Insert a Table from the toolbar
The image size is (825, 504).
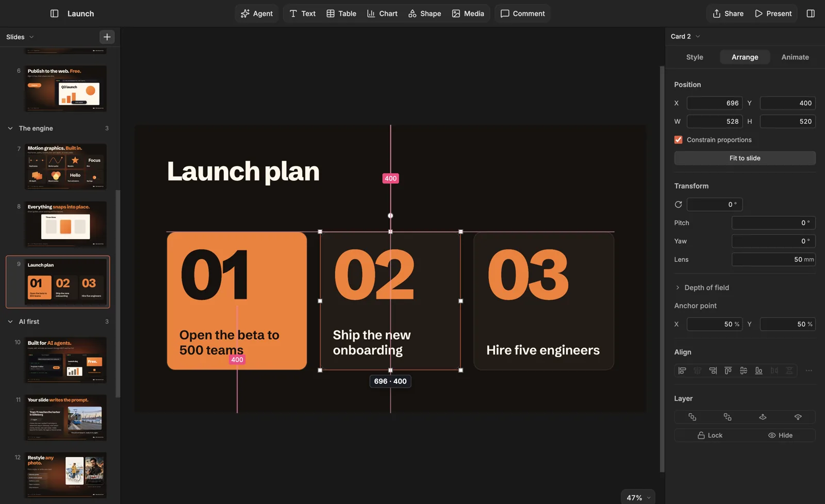pyautogui.click(x=341, y=13)
